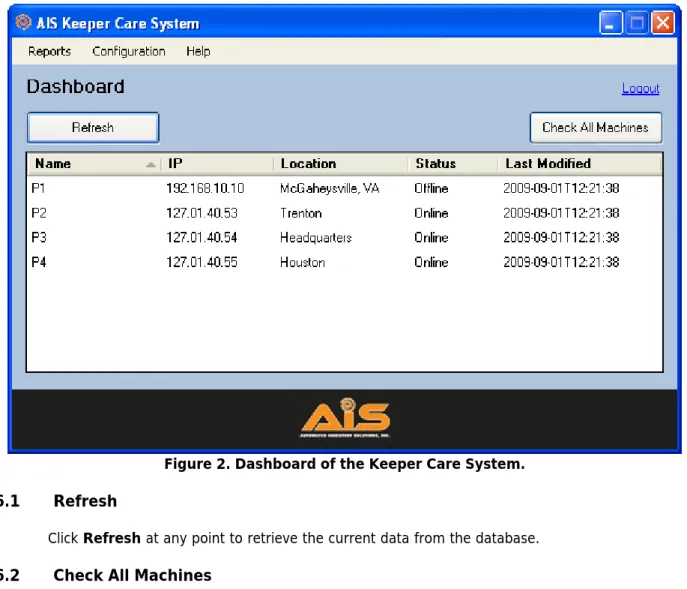Image resolution: width=687 pixels, height=589 pixels.
Task: Minimize the AIS Keeper Care System window
Action: 610,23
